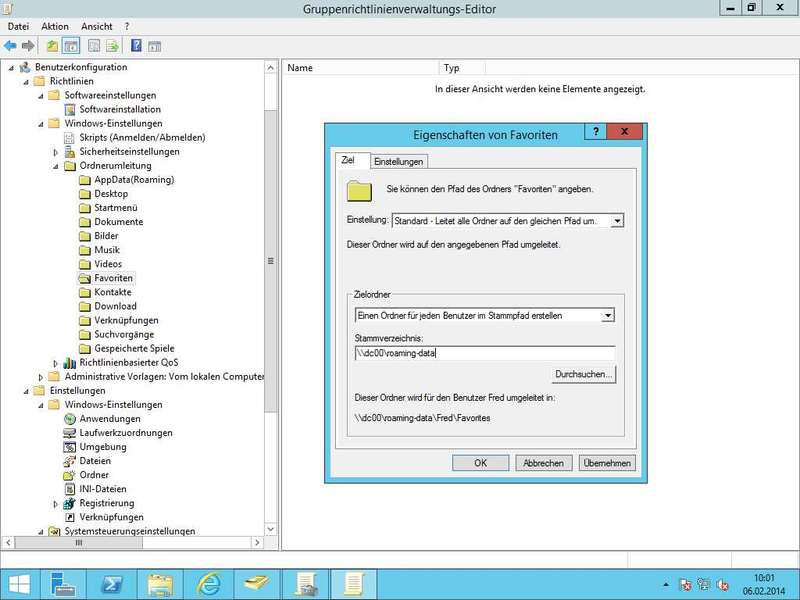Click the Durchsuchen... button
This screenshot has height=600, width=800.
click(584, 374)
